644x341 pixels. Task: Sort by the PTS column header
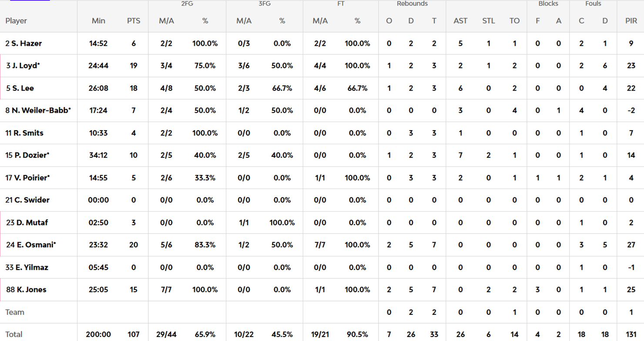click(x=134, y=21)
